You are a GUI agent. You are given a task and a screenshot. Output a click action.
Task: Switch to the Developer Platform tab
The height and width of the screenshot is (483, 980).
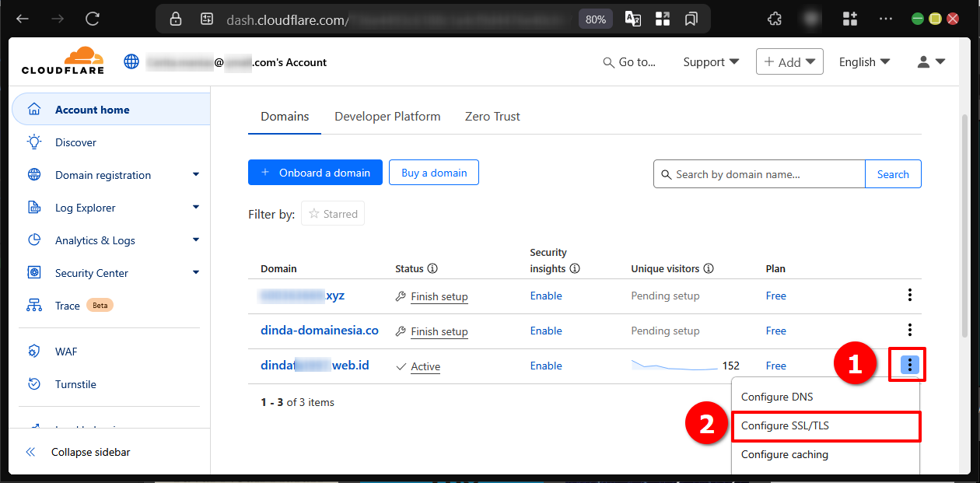click(x=387, y=117)
